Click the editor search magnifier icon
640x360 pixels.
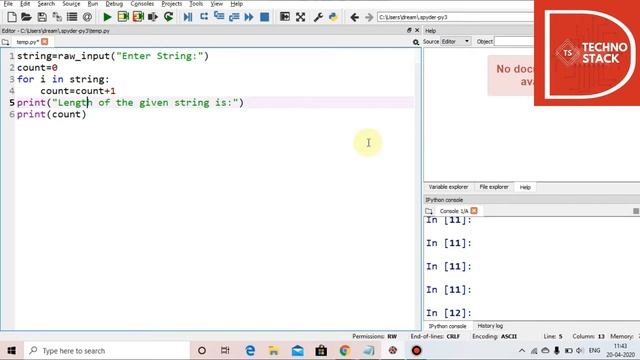click(416, 42)
